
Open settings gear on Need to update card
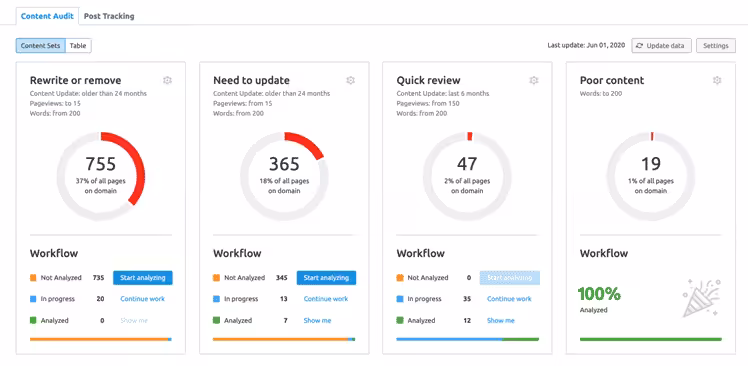351,80
